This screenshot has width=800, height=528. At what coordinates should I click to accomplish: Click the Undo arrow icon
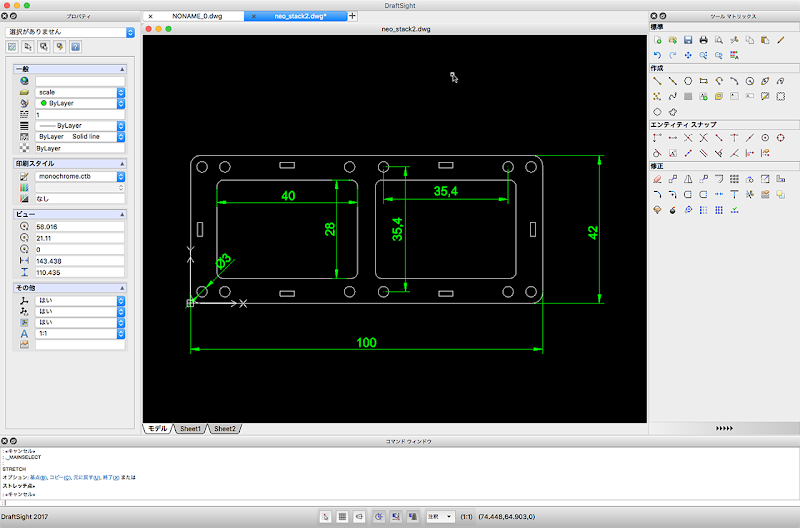pyautogui.click(x=657, y=55)
